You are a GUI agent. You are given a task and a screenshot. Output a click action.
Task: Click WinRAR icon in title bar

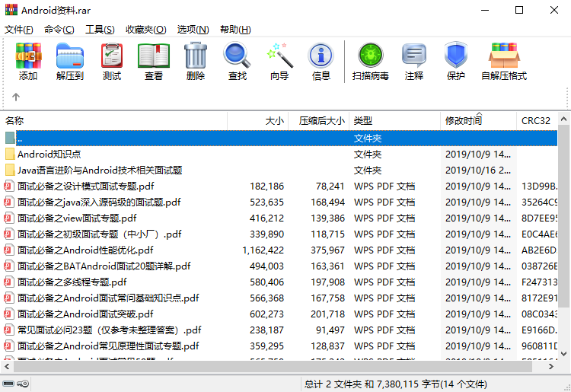coord(11,10)
